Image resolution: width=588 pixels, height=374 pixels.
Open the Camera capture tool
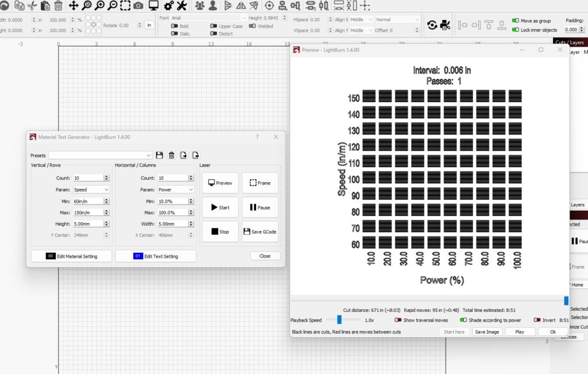(x=138, y=5)
